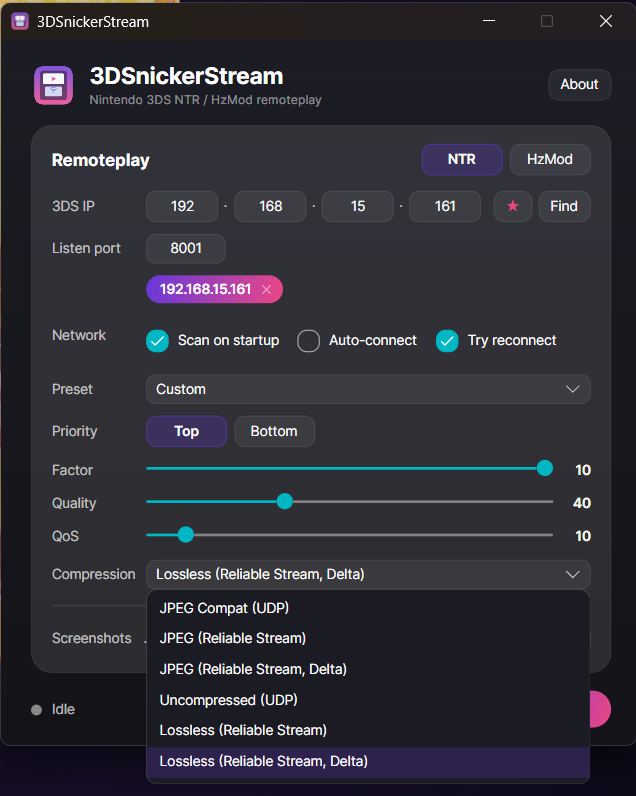Disable Scan on startup checkbox
This screenshot has width=636, height=796.
point(157,341)
